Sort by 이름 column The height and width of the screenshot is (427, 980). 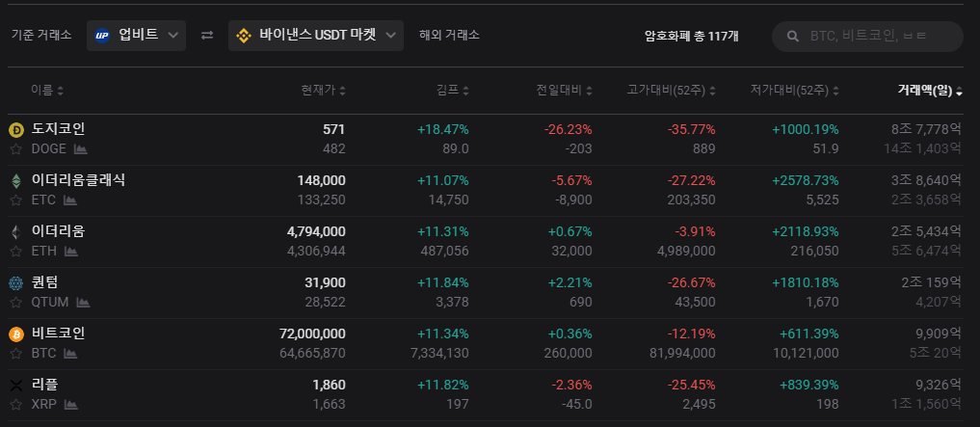47,91
